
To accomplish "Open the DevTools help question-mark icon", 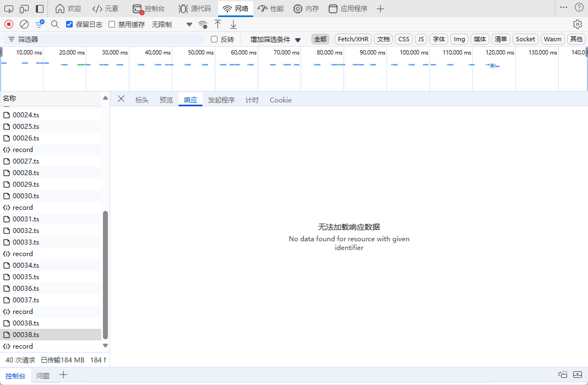I will 579,7.
